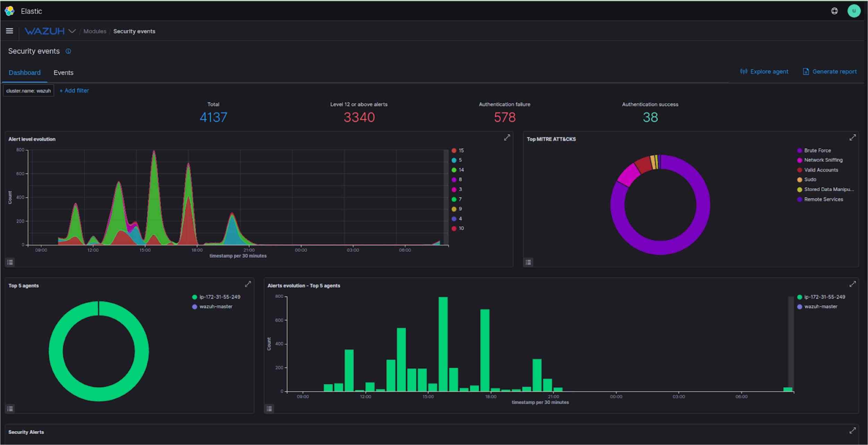Open the cluster.name: wazuh filter pill options
The height and width of the screenshot is (445, 868).
[x=28, y=90]
